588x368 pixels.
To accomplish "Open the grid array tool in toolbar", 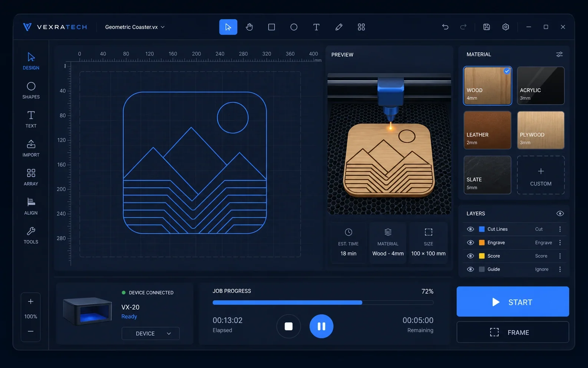I will 361,27.
